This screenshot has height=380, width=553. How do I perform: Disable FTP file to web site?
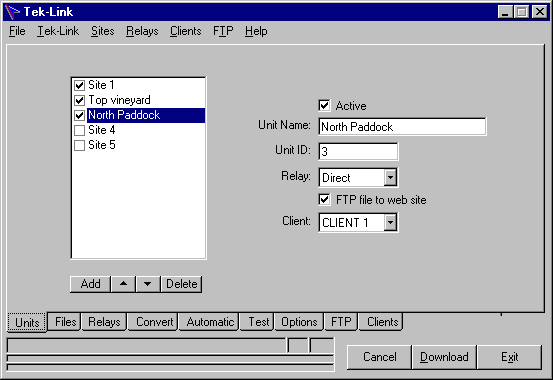[x=324, y=200]
